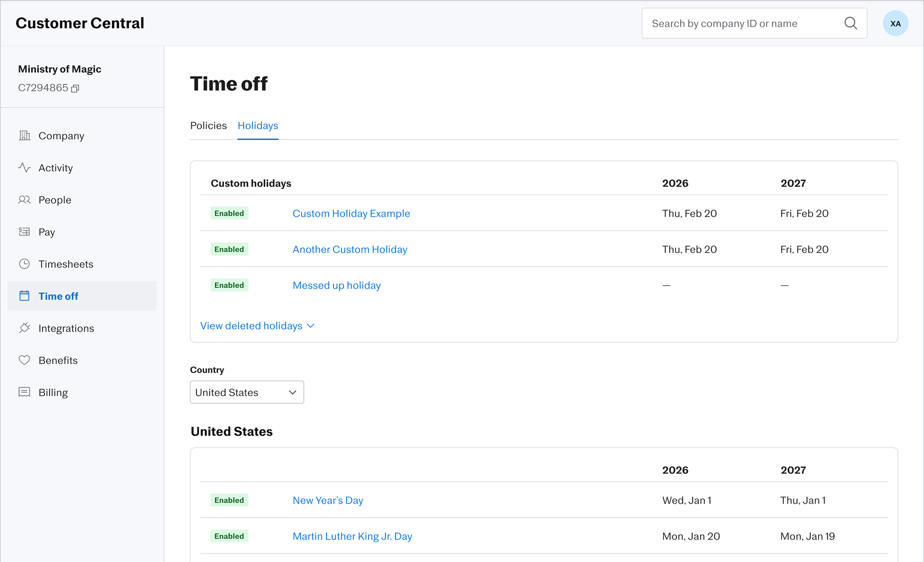924x562 pixels.
Task: Click the Timesheets clock icon
Action: (x=25, y=264)
